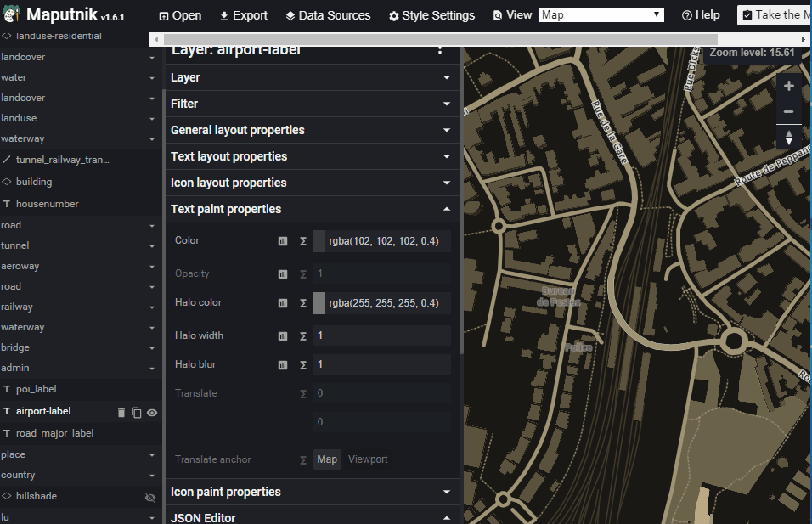Open the Data Sources menu
This screenshot has height=524, width=812.
pyautogui.click(x=328, y=15)
